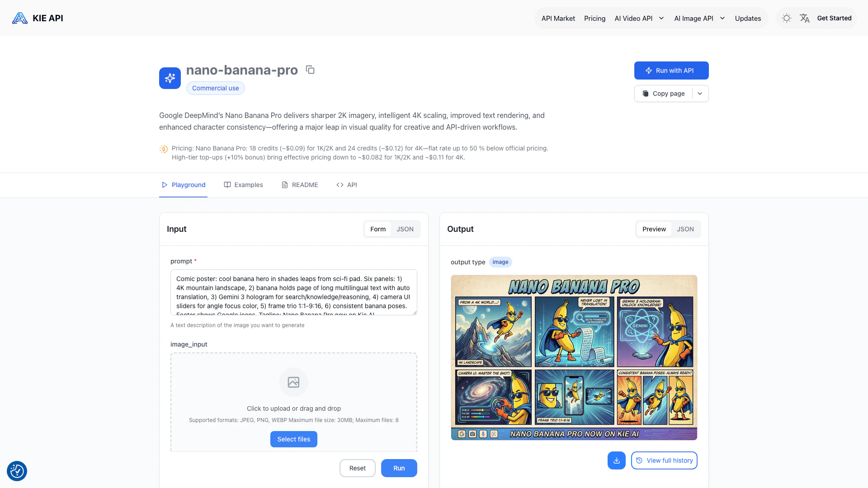Click the KIE API logo
This screenshot has width=868, height=488.
tap(38, 18)
